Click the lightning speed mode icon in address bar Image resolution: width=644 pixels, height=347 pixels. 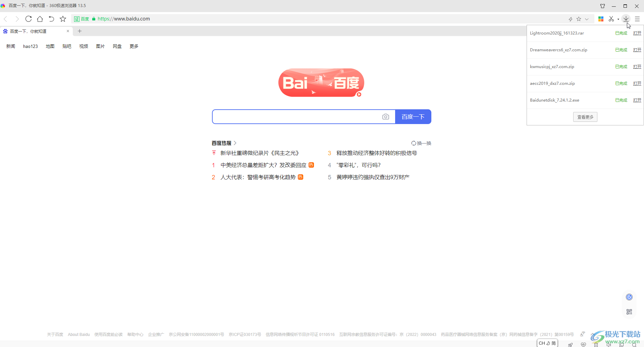click(x=571, y=19)
